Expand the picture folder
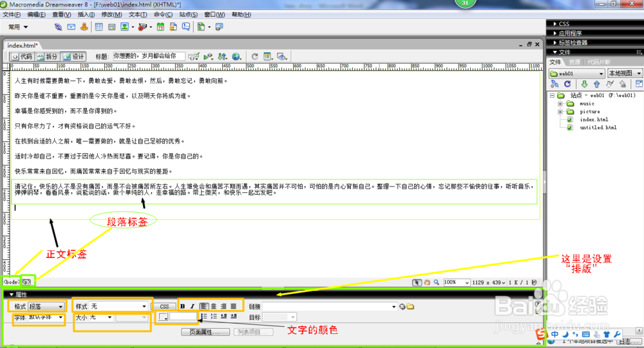This screenshot has width=644, height=348. [560, 112]
